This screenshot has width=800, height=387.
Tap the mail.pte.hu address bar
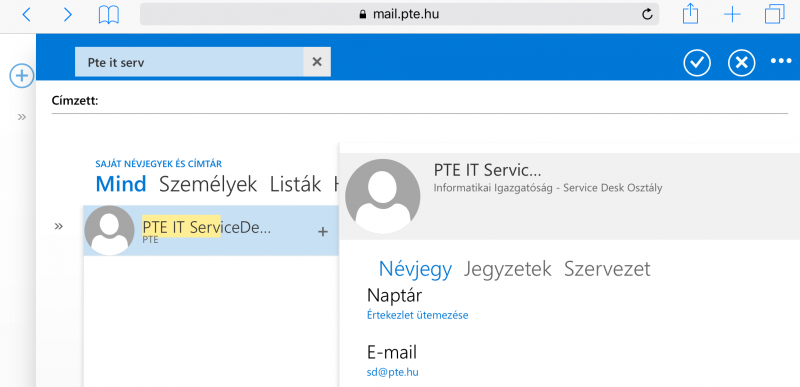[399, 14]
